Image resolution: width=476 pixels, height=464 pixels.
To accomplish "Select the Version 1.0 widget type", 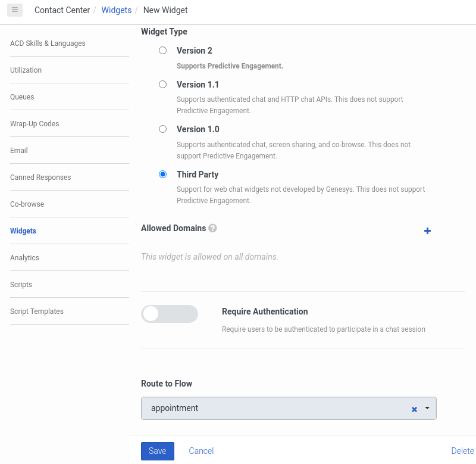I will (162, 129).
